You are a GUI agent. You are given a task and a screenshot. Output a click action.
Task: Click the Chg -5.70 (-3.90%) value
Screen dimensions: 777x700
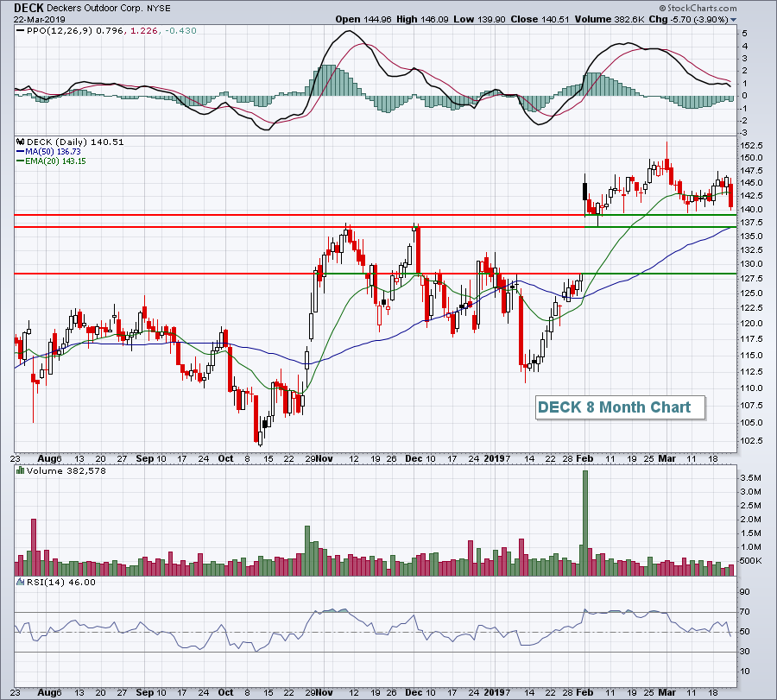click(x=688, y=19)
